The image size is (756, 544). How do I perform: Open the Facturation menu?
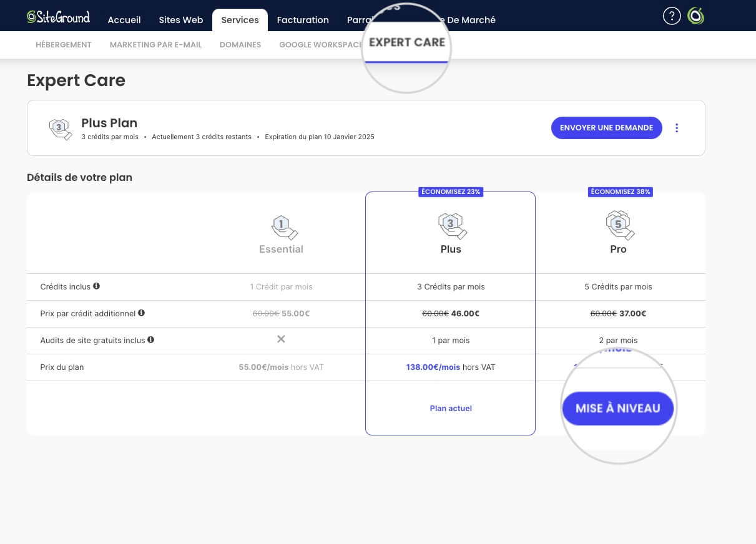click(303, 20)
